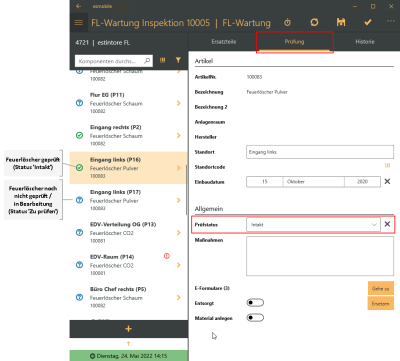
Task: Complete inspection with the checkmark icon
Action: click(368, 22)
